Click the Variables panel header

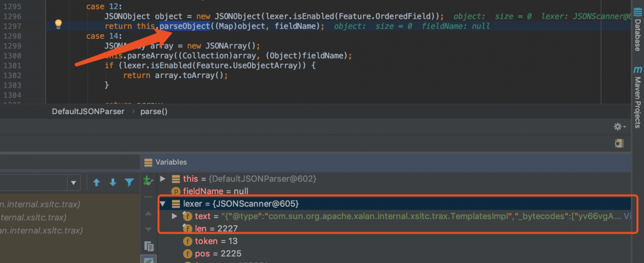385,162
